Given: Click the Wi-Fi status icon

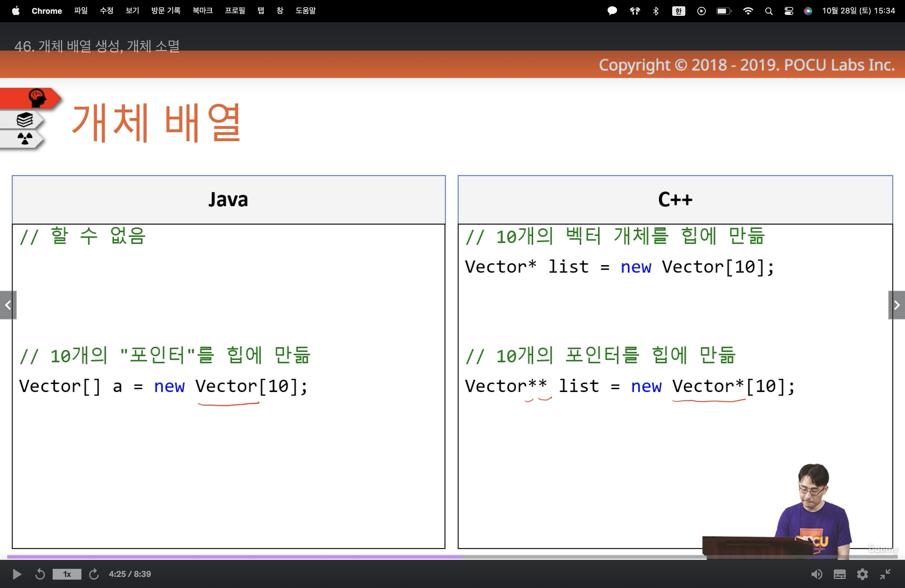Looking at the screenshot, I should click(748, 11).
